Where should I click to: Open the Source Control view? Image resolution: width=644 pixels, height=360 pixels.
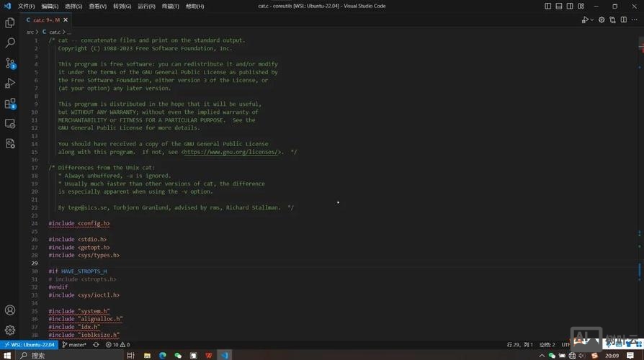(x=10, y=63)
